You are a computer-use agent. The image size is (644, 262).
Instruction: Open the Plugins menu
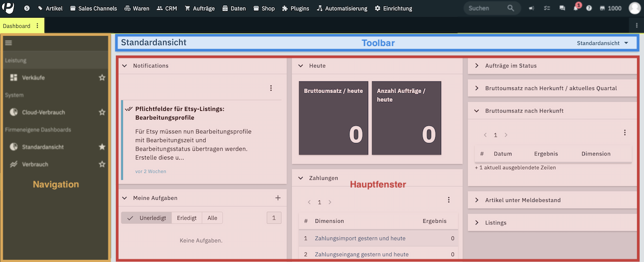point(296,9)
